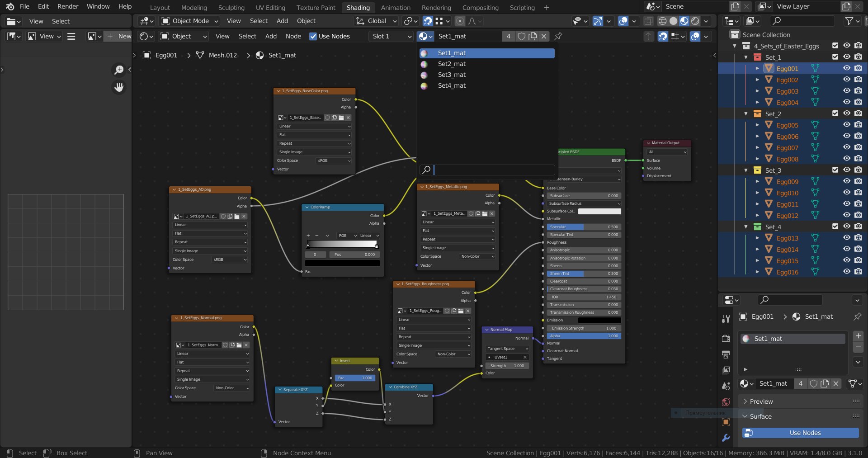Open image folder icon in BaseColor node
Image resolution: width=868 pixels, height=458 pixels.
(x=341, y=118)
